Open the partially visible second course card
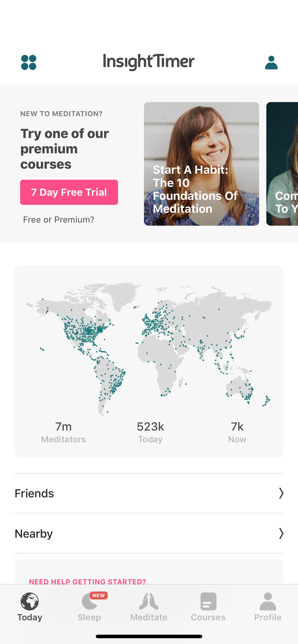298x644 pixels. tap(282, 164)
